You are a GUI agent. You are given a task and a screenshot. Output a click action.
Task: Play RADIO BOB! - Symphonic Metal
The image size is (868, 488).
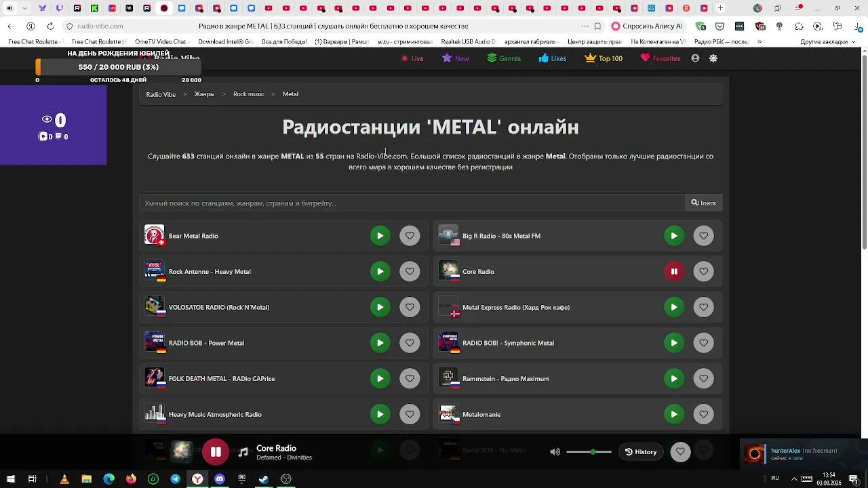[x=674, y=343]
